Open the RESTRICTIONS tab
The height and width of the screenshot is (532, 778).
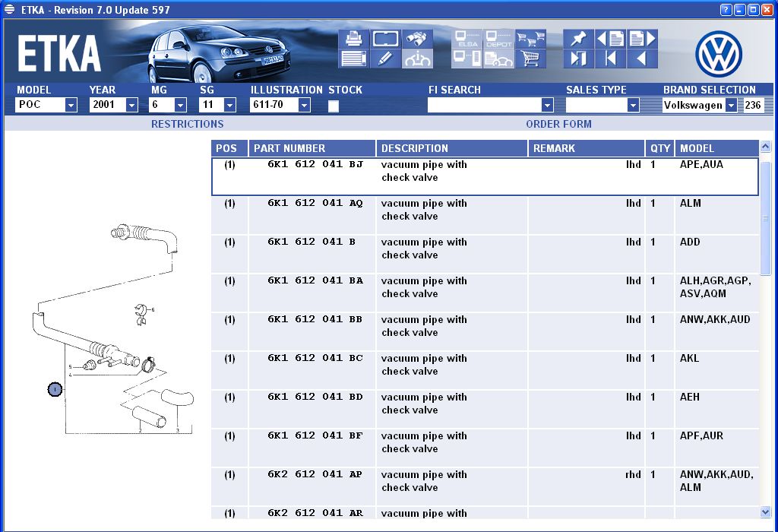pyautogui.click(x=187, y=124)
